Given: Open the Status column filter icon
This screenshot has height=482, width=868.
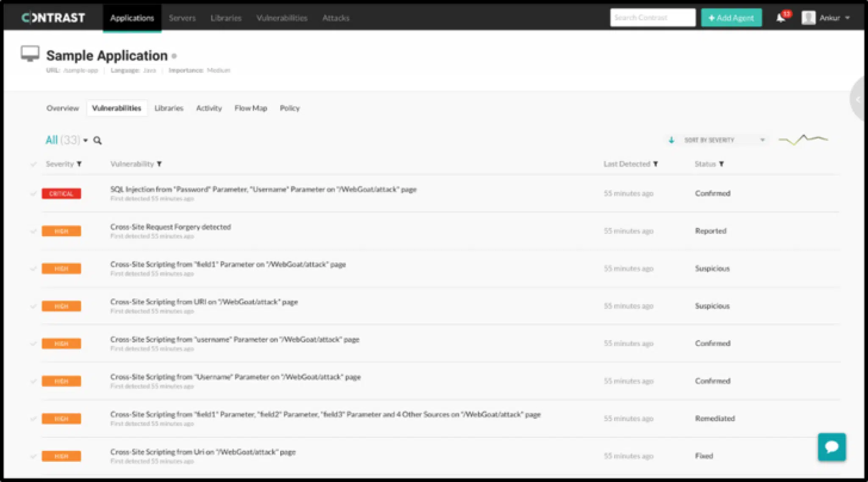Looking at the screenshot, I should point(722,164).
